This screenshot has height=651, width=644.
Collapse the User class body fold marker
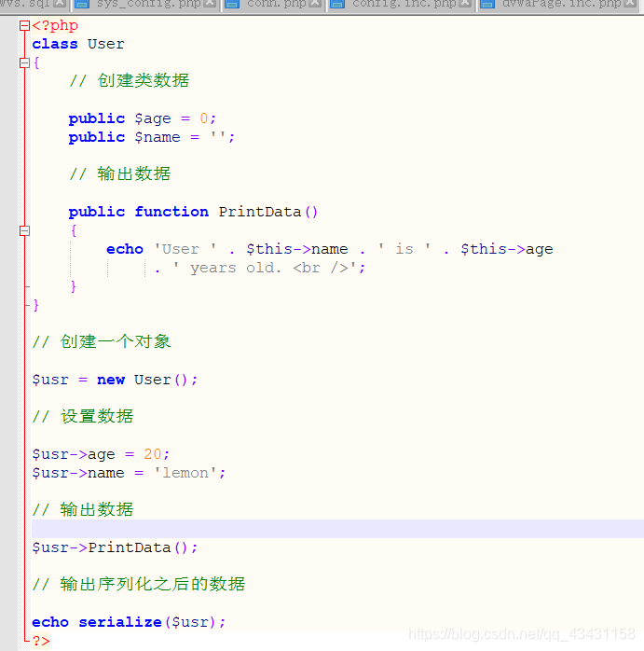coord(24,63)
